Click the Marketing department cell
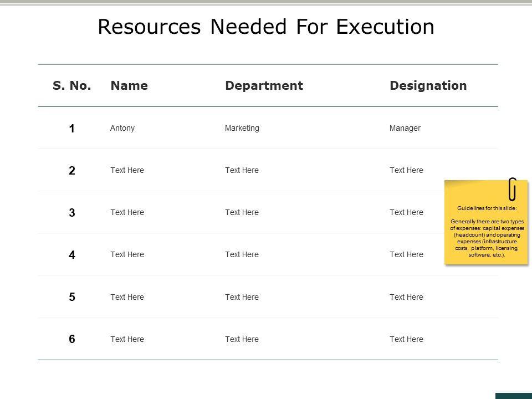Viewport: 532px width, 399px height. coord(242,128)
